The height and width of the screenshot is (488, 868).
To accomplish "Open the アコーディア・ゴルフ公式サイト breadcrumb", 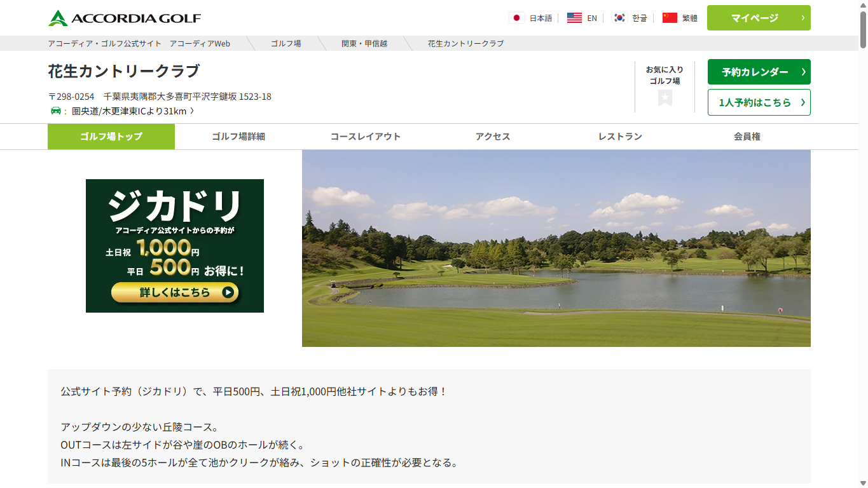I will (139, 43).
